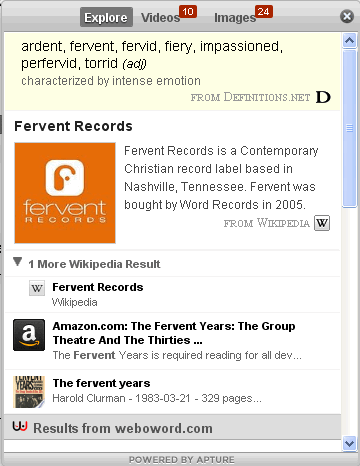This screenshot has height=466, width=360.
Task: Switch to the Videos tab
Action: [161, 17]
